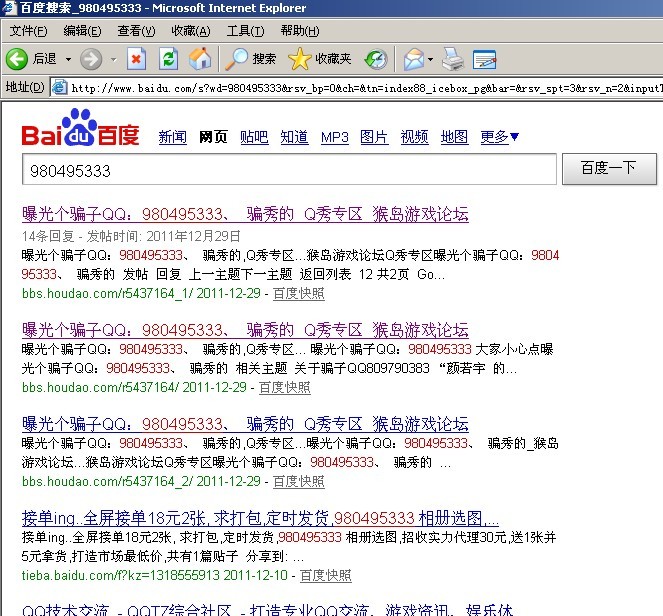Open 百度快照 for bbs.houdao.com/r5437164_1/
The width and height of the screenshot is (663, 616).
pyautogui.click(x=299, y=293)
